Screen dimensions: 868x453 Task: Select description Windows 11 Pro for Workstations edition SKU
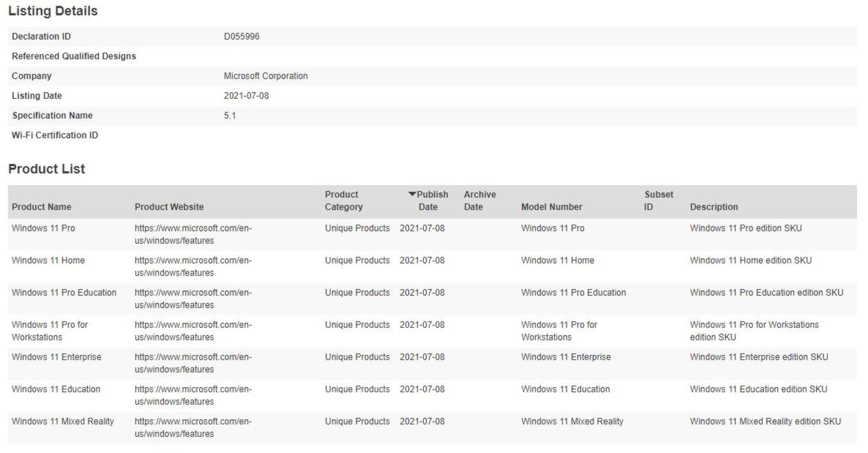(754, 330)
